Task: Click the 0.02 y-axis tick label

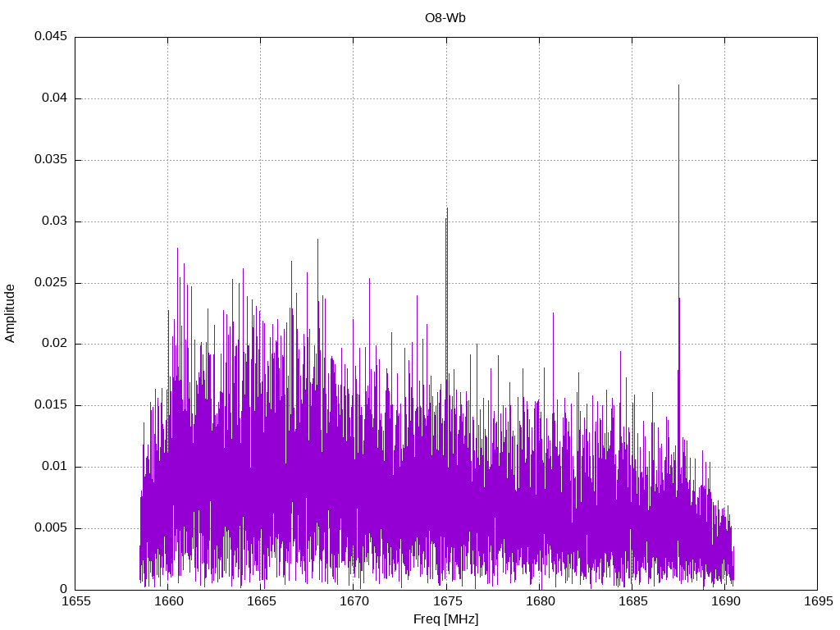Action: pyautogui.click(x=54, y=344)
